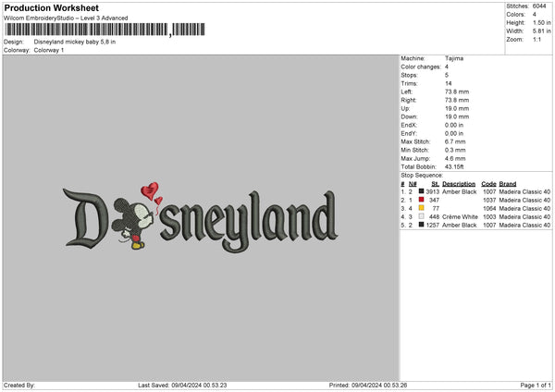
Task: Click the Min Stitch value 0.3 mm
Action: pos(455,150)
